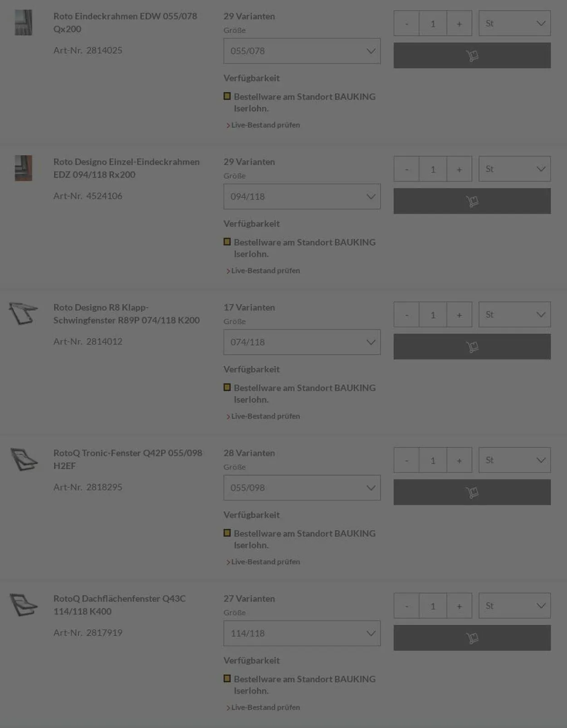Click Live-Bestand prüfen for article 2818295
567x728 pixels.
pyautogui.click(x=265, y=562)
